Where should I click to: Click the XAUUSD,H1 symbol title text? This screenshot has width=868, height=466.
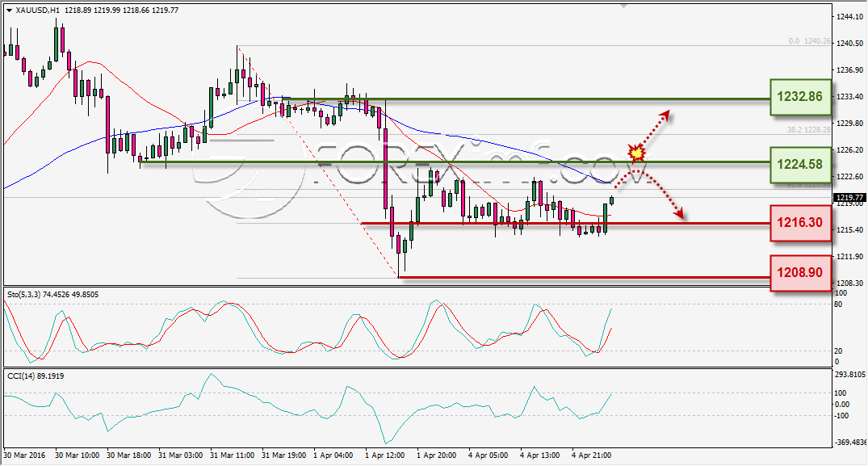[x=38, y=10]
